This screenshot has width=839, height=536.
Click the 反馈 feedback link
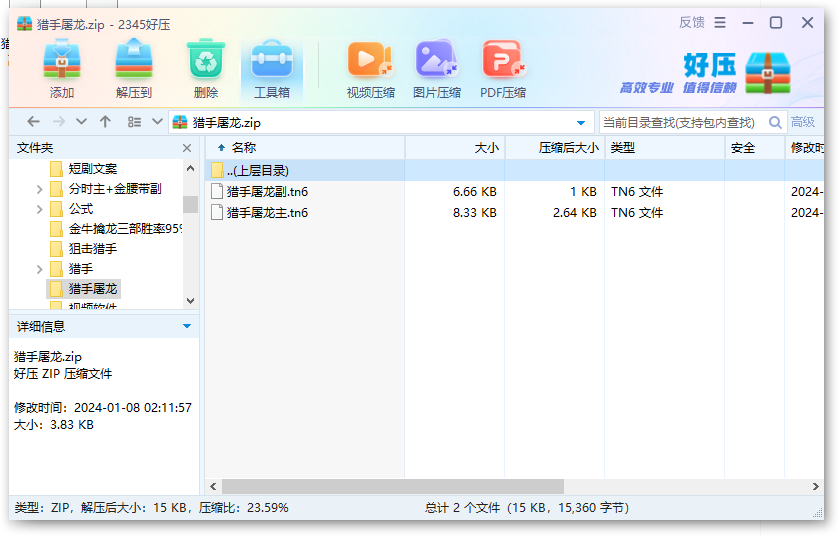point(691,22)
